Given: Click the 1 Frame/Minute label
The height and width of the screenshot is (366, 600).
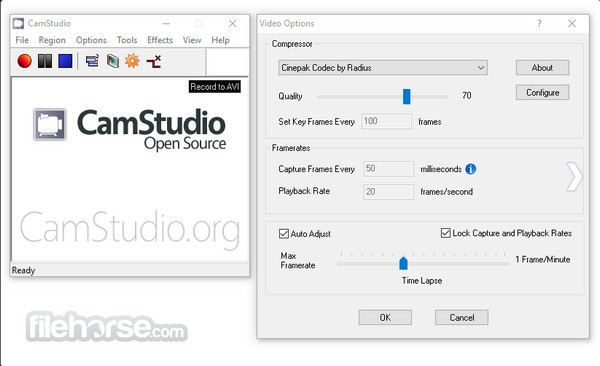Looking at the screenshot, I should pyautogui.click(x=543, y=260).
